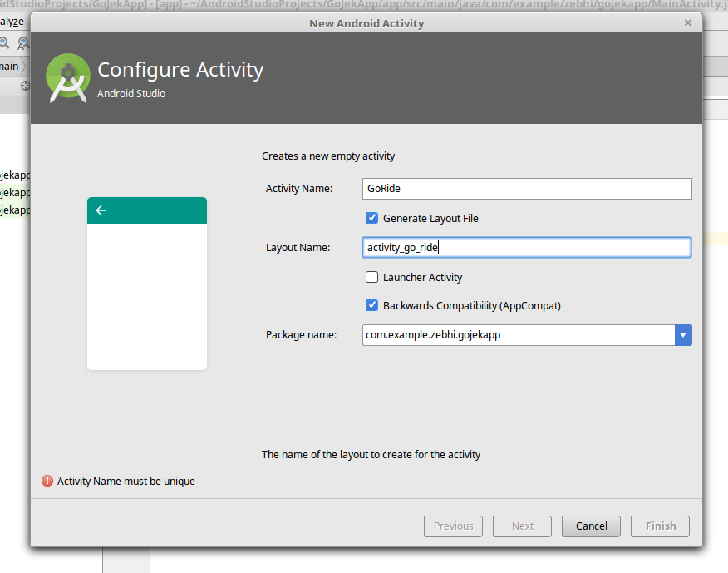Click the gear settings icon in left panel

point(24,86)
